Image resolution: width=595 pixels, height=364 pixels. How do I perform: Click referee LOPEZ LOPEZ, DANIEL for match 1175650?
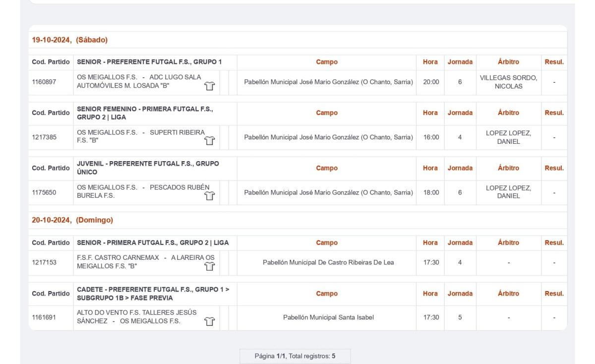pos(508,192)
